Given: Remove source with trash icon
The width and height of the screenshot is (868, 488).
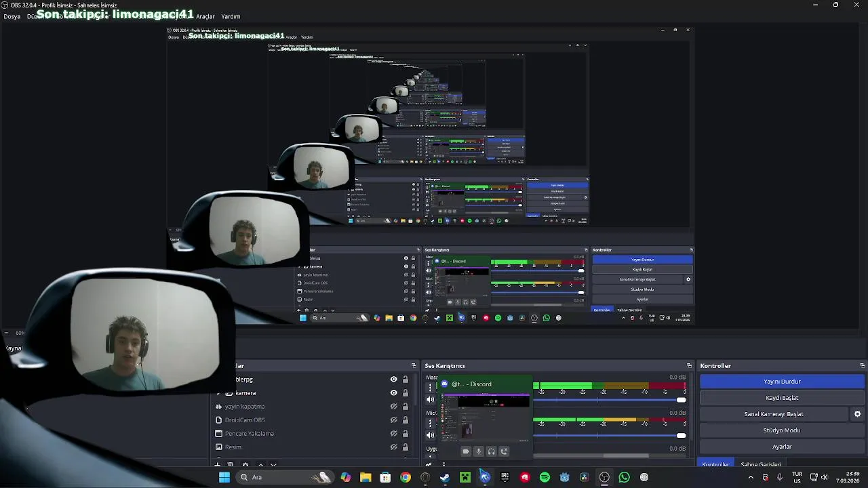Looking at the screenshot, I should click(x=231, y=465).
